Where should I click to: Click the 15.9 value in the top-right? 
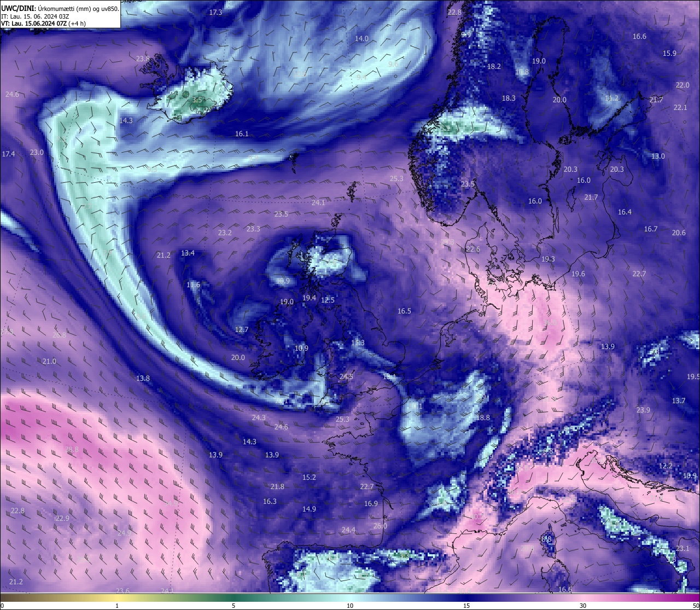[x=669, y=53]
